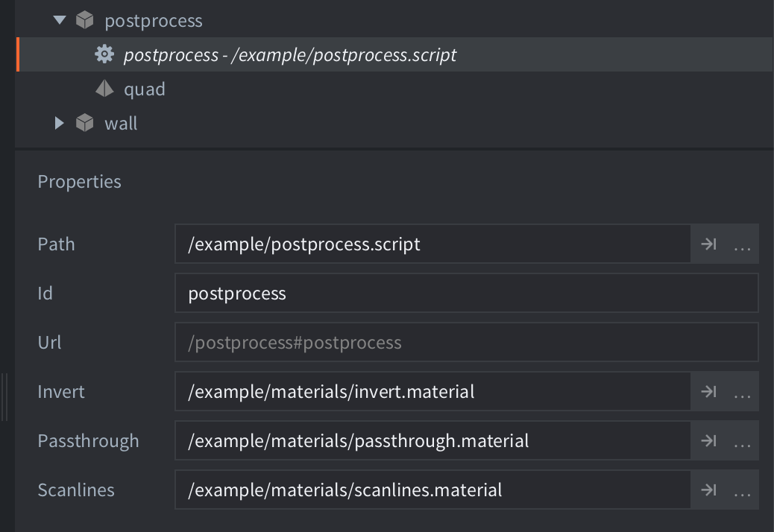Browse for a Path file using ellipsis
774x532 pixels.
click(x=742, y=244)
